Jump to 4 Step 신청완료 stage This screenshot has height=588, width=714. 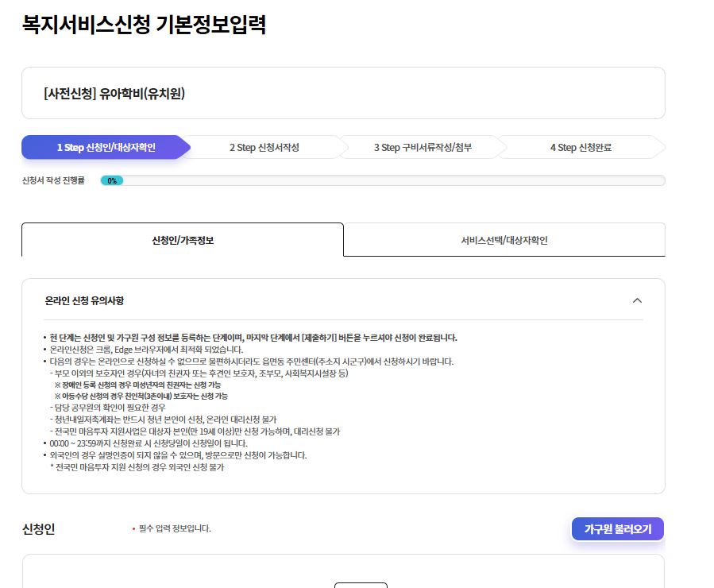582,148
